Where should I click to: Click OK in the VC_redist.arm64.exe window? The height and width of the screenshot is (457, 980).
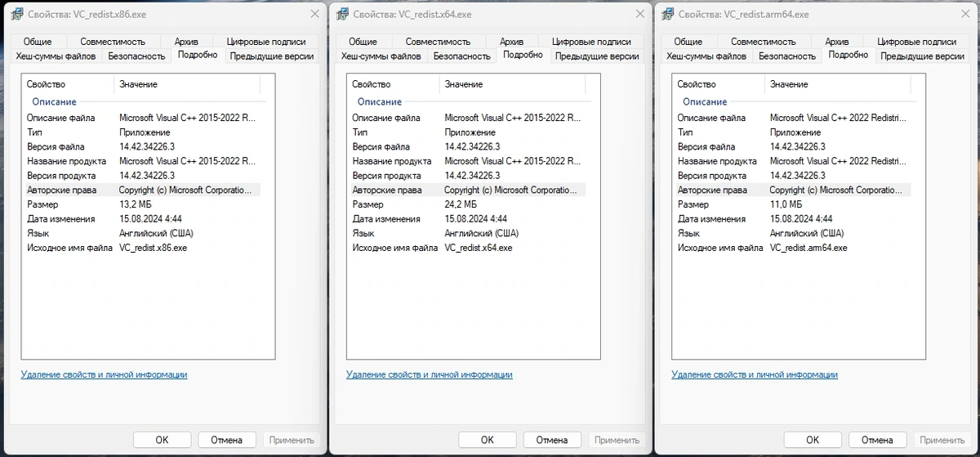click(813, 439)
